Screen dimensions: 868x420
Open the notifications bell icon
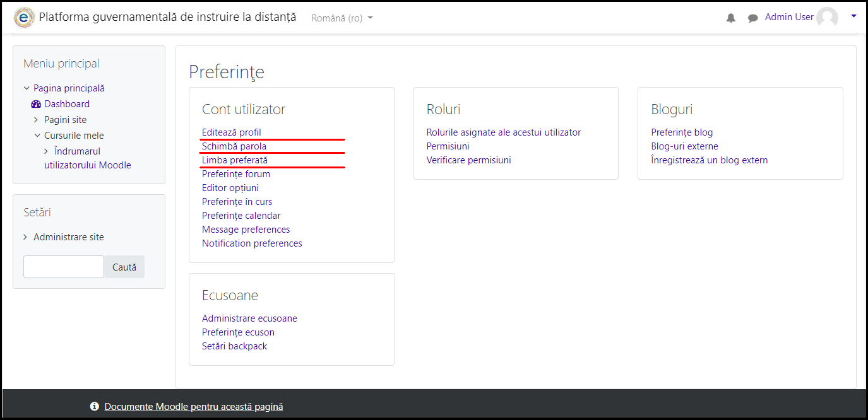731,18
